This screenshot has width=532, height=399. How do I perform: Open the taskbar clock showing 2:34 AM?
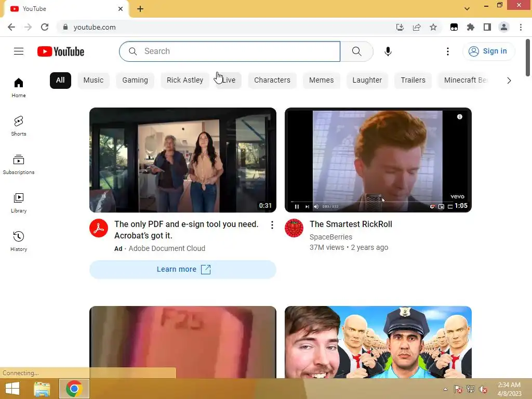coord(509,389)
